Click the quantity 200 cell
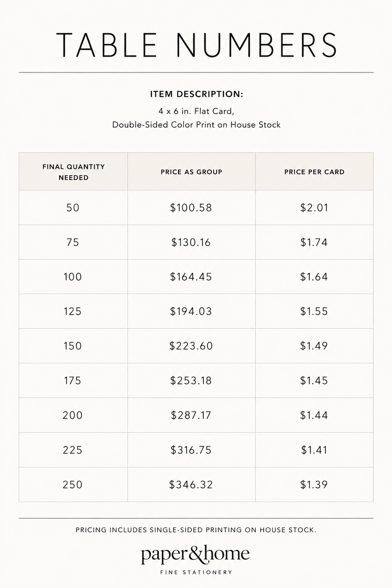 pyautogui.click(x=73, y=416)
